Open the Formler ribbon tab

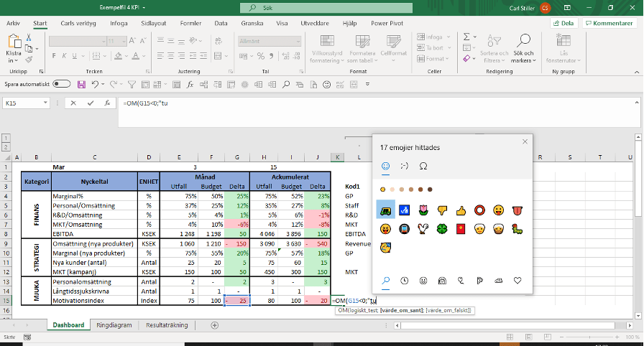(x=190, y=23)
